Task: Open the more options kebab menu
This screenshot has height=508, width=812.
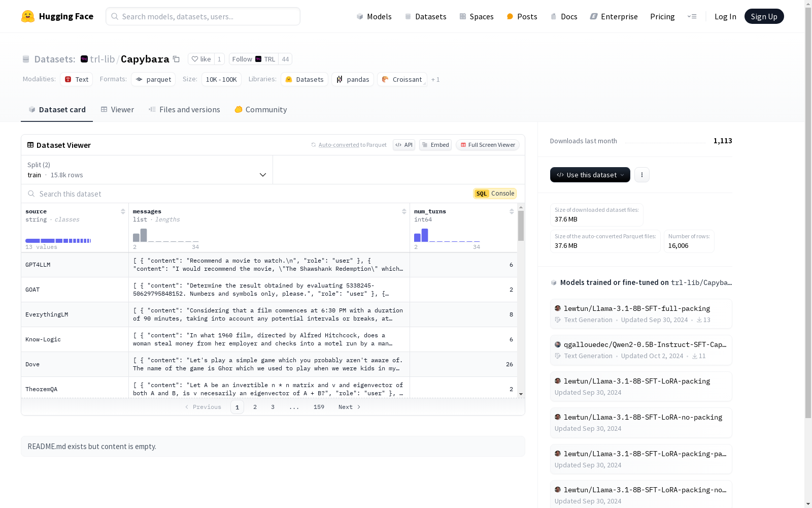Action: click(x=642, y=175)
